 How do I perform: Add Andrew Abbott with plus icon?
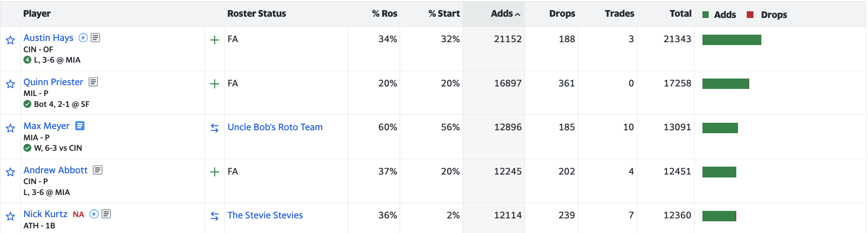pyautogui.click(x=214, y=172)
